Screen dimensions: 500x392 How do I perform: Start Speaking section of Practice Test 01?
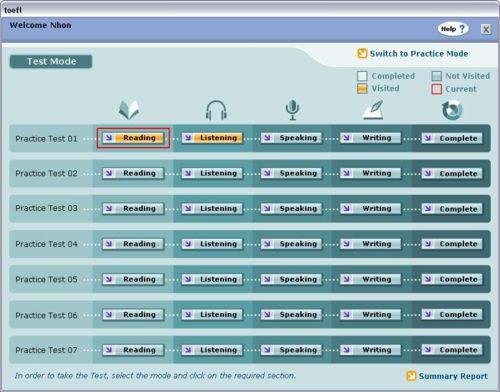tap(291, 138)
